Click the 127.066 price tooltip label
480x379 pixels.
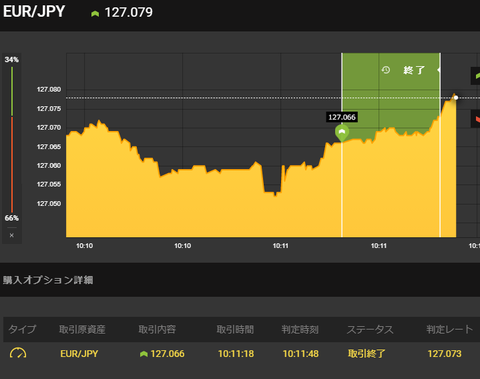click(x=342, y=117)
